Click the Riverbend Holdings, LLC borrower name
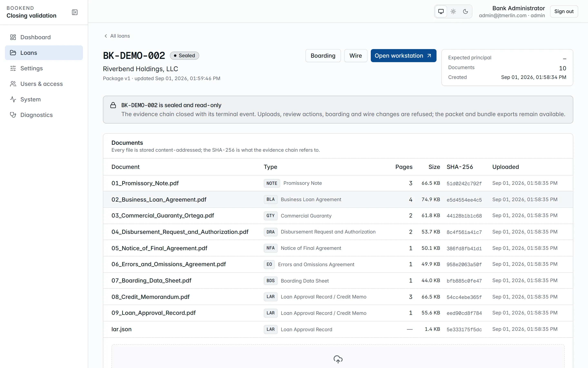The image size is (588, 368). pos(140,69)
